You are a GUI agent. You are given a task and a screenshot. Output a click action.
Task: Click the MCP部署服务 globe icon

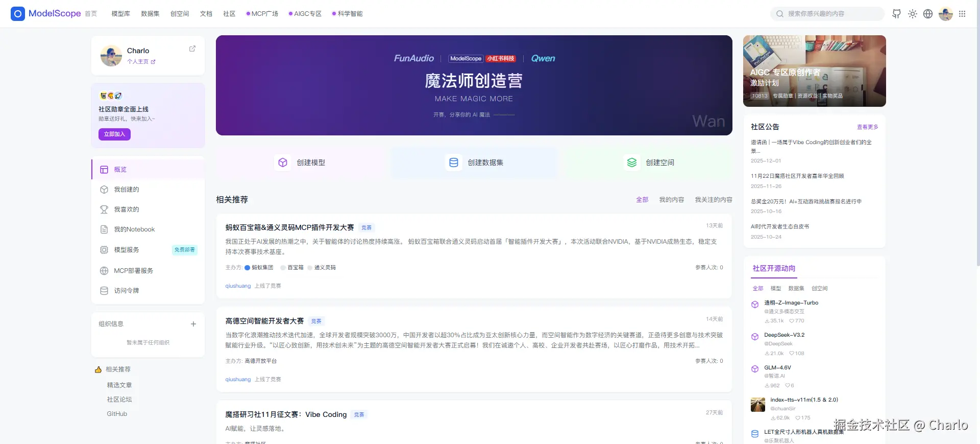point(104,271)
